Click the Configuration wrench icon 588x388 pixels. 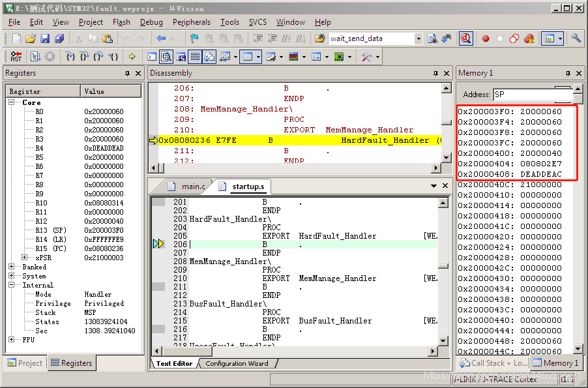point(576,38)
